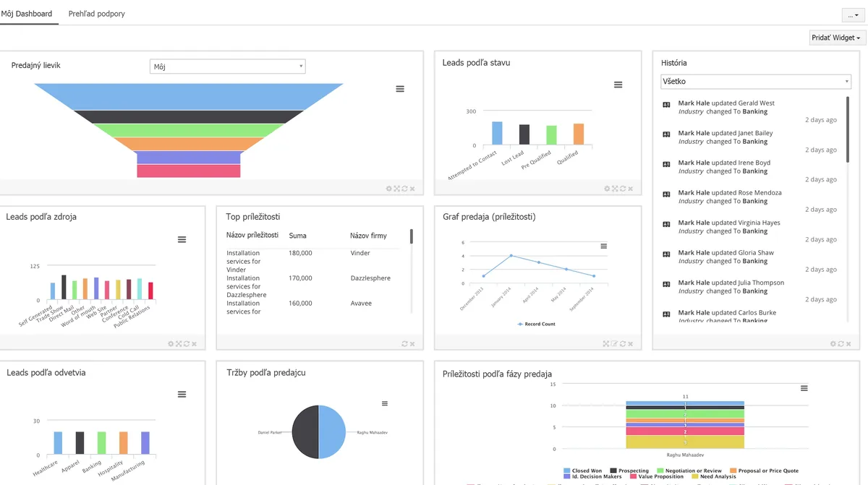Toggle the Record Count legend series

click(536, 324)
